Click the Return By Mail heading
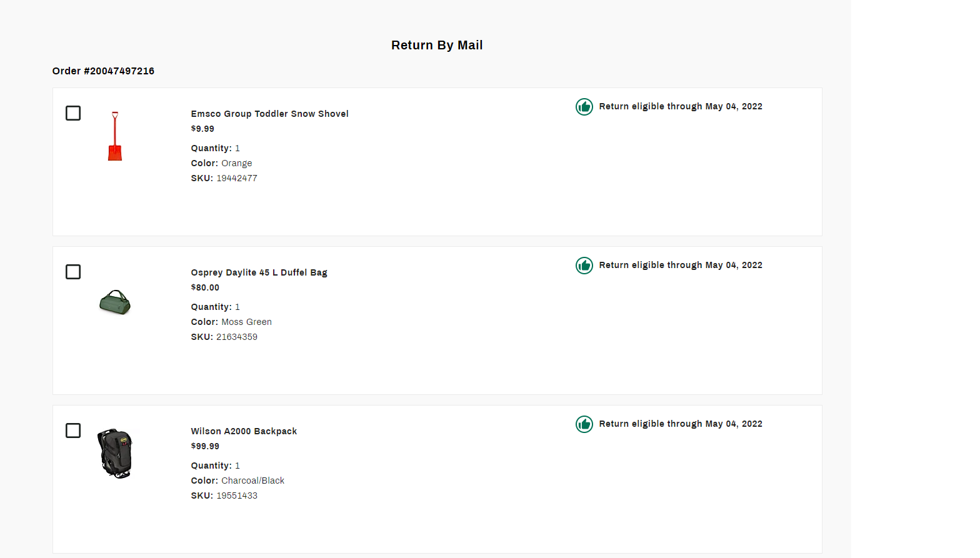Image resolution: width=980 pixels, height=558 pixels. pos(437,45)
